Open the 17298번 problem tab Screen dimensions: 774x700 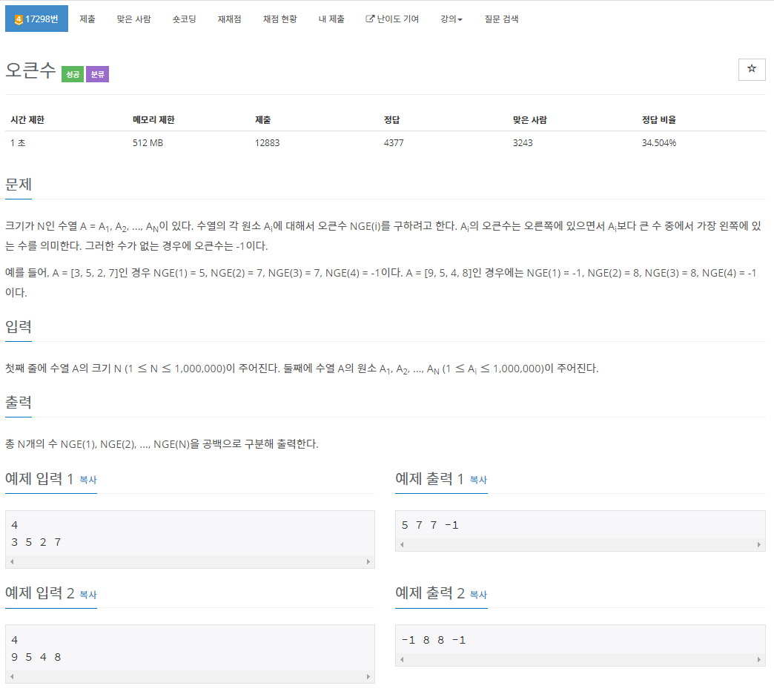click(36, 19)
